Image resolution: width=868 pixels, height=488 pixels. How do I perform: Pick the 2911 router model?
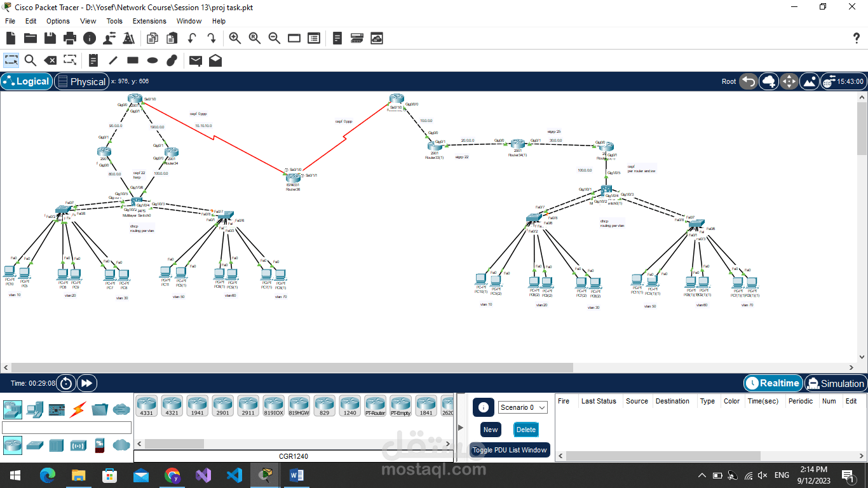click(248, 405)
